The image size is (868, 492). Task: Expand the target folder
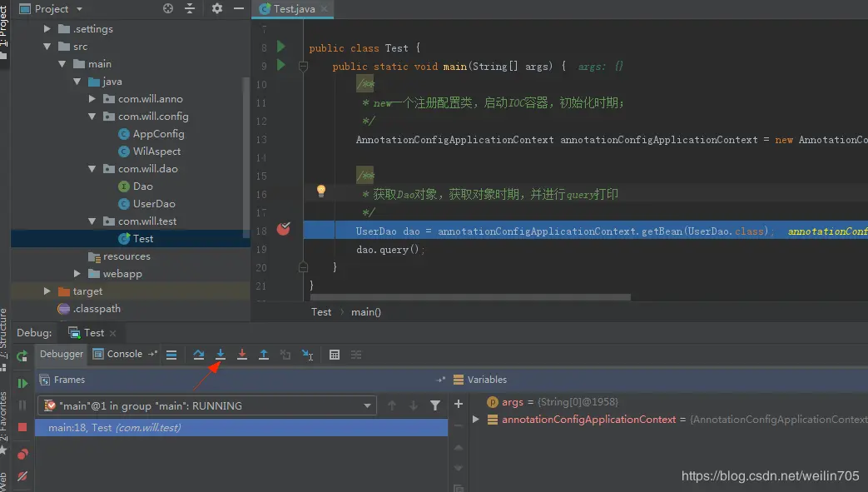click(47, 291)
